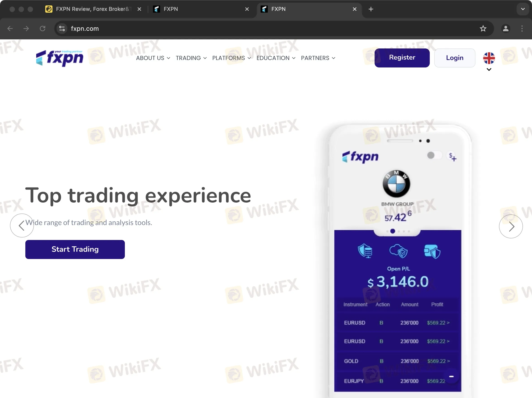Toggle language selector chevron down
The image size is (532, 398).
click(489, 70)
